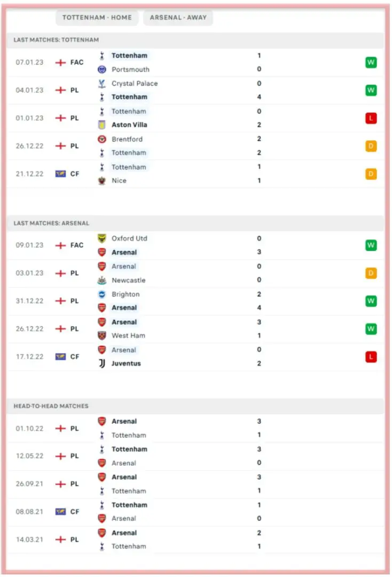Click the Newcastle club crest icon
This screenshot has height=577, width=392.
(102, 280)
